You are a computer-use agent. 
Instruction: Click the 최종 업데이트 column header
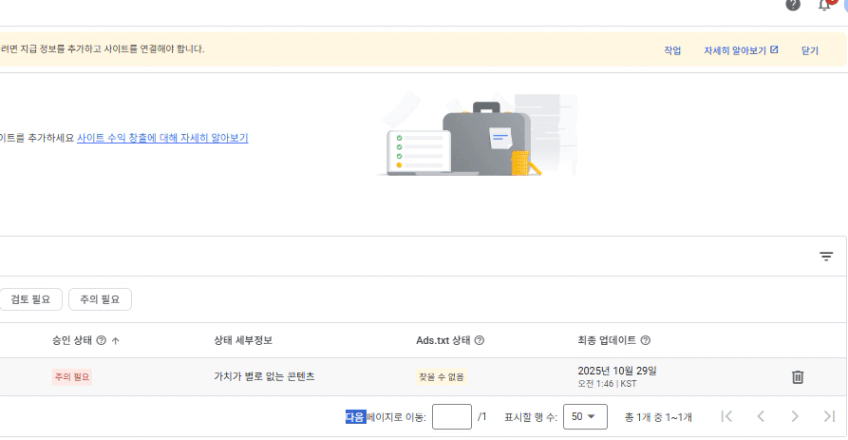point(607,341)
